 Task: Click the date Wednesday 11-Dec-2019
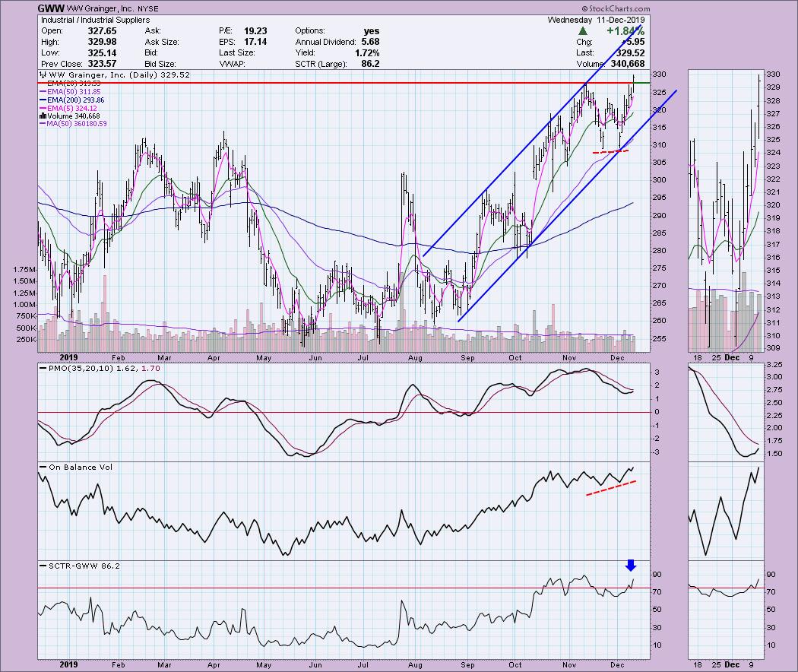(596, 20)
